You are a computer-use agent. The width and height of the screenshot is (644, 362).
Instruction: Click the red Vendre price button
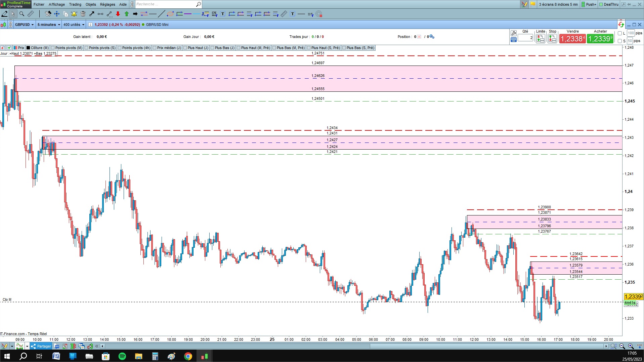coord(572,39)
